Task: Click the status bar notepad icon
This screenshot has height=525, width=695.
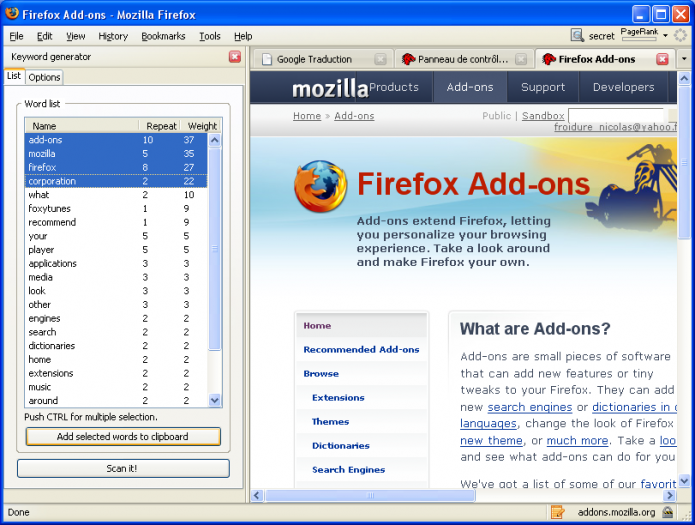Action: [558, 512]
